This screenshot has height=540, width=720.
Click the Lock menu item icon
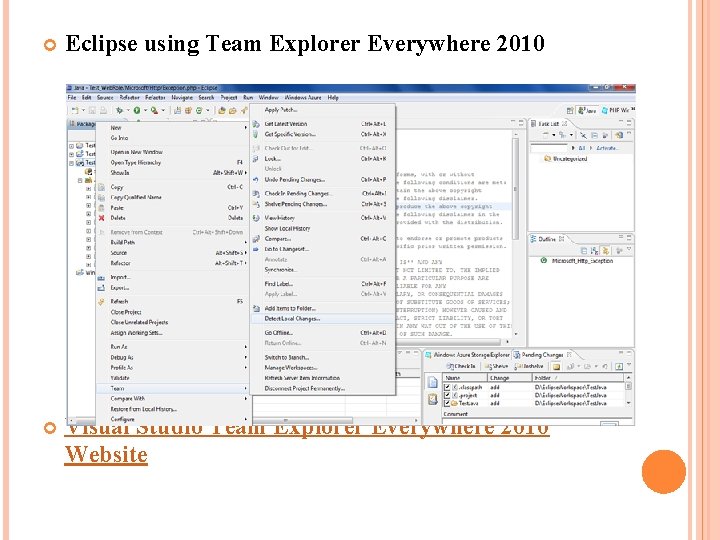tap(256, 159)
